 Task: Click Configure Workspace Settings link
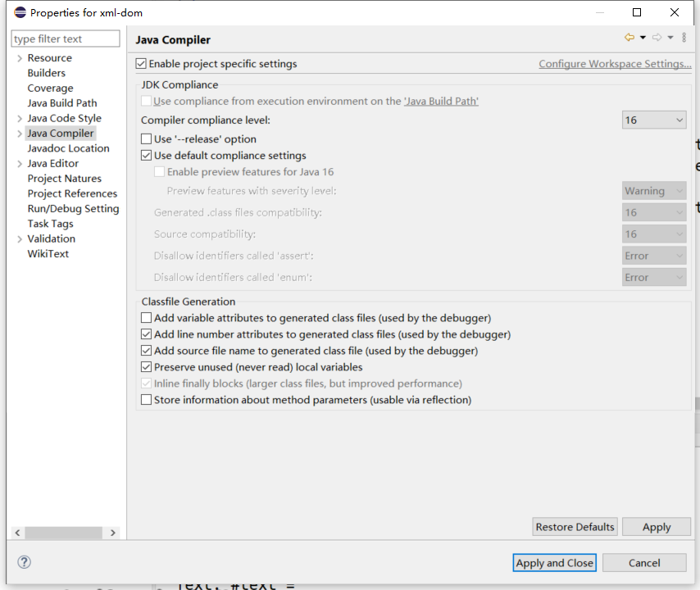[616, 64]
